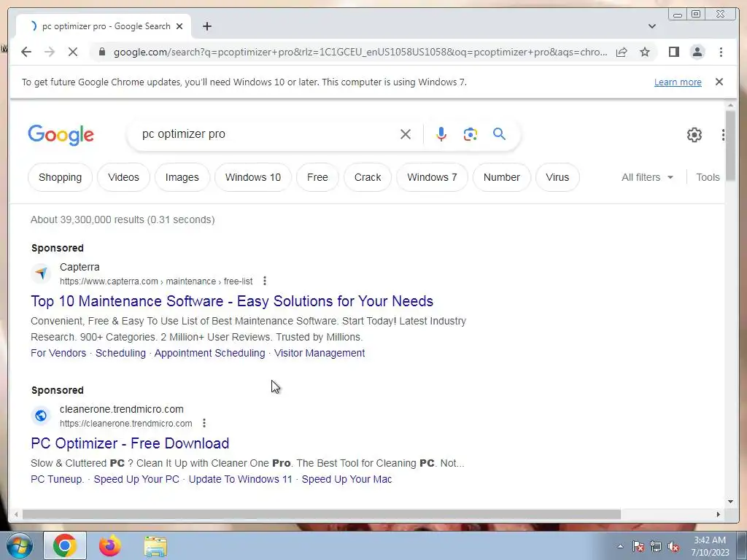Open Firefox from the taskbar
Image resolution: width=747 pixels, height=560 pixels.
[x=109, y=546]
